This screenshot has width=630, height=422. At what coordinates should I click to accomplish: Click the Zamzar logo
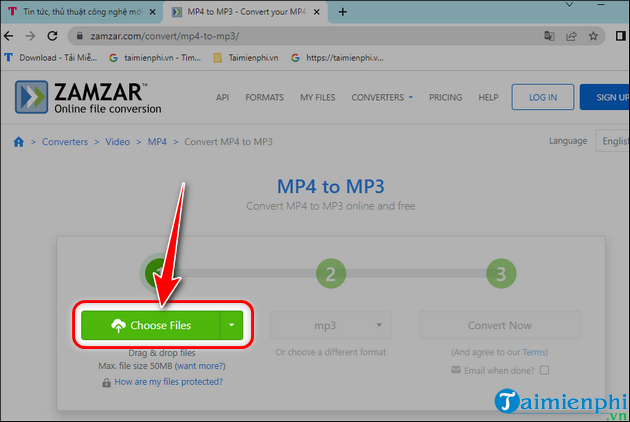tap(88, 97)
